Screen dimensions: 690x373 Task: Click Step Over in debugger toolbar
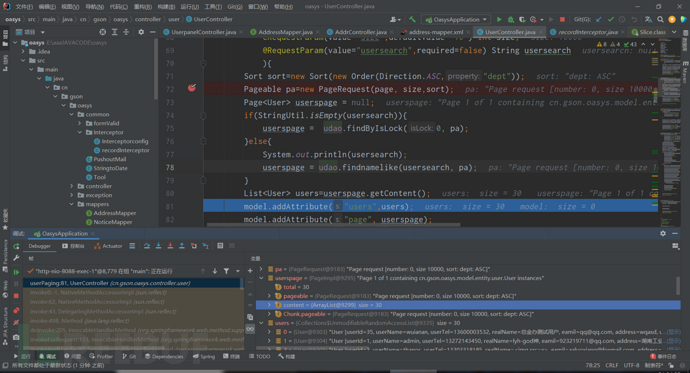point(147,246)
